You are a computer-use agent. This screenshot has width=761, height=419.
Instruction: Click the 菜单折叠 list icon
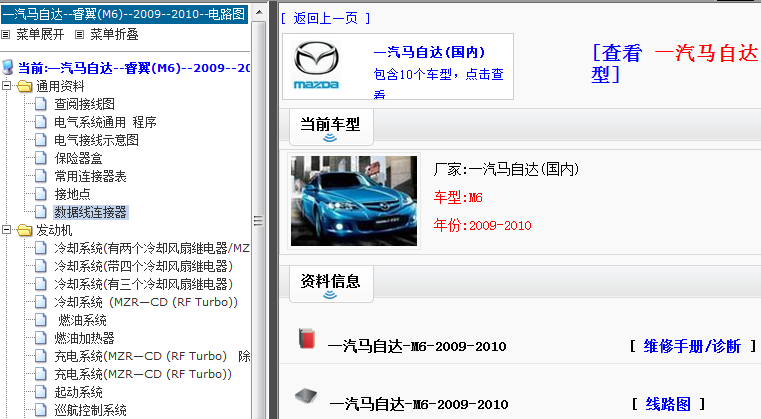point(80,34)
